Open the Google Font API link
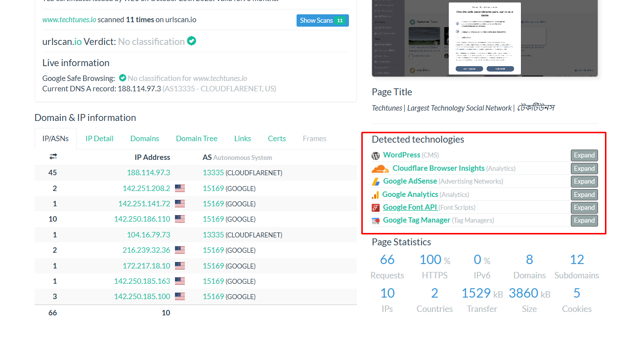Image resolution: width=644 pixels, height=344 pixels. coord(410,207)
